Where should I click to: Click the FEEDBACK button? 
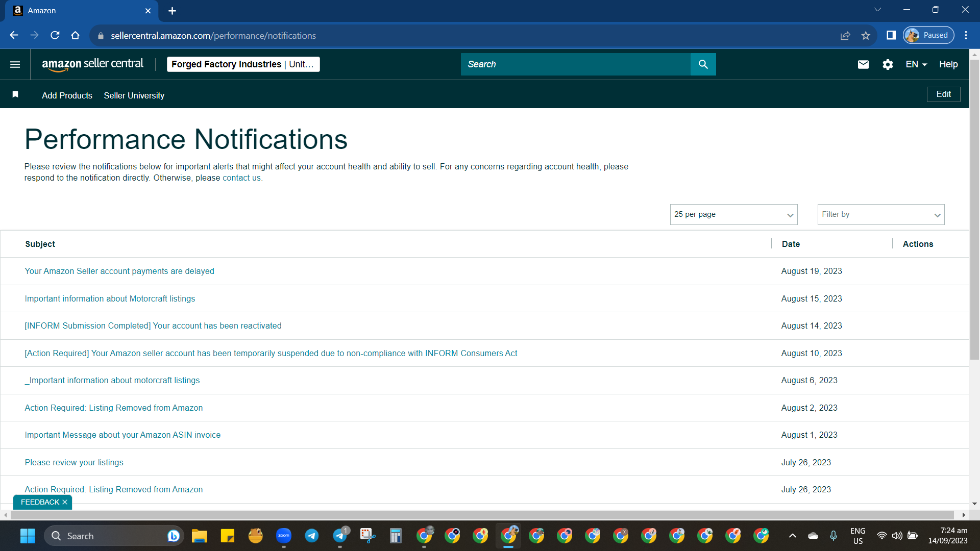point(40,502)
